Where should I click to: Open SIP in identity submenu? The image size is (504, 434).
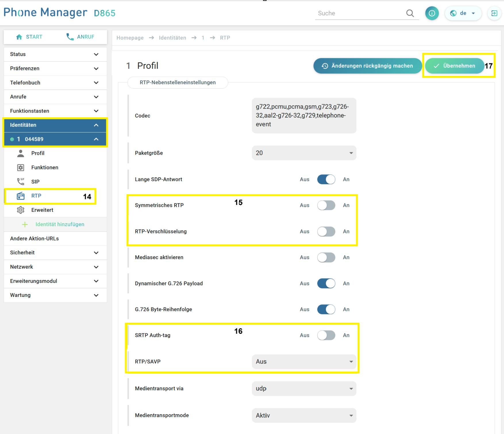[35, 182]
